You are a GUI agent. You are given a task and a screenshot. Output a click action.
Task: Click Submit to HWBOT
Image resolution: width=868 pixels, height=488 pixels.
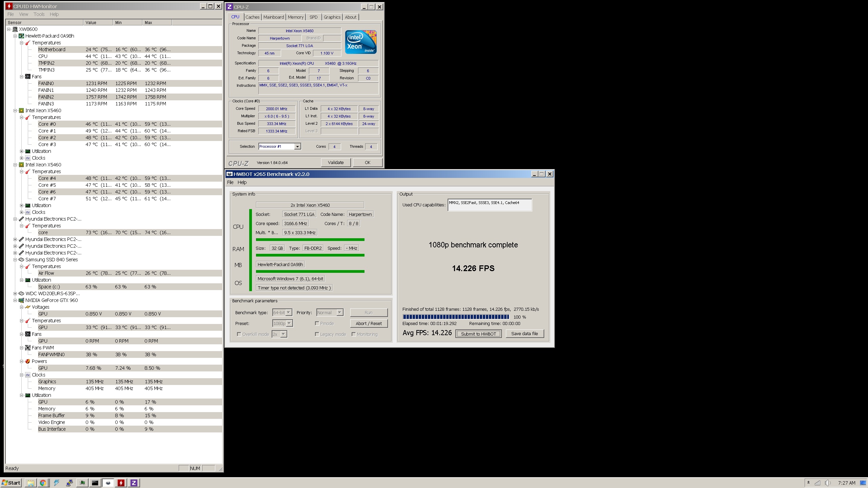[478, 334]
